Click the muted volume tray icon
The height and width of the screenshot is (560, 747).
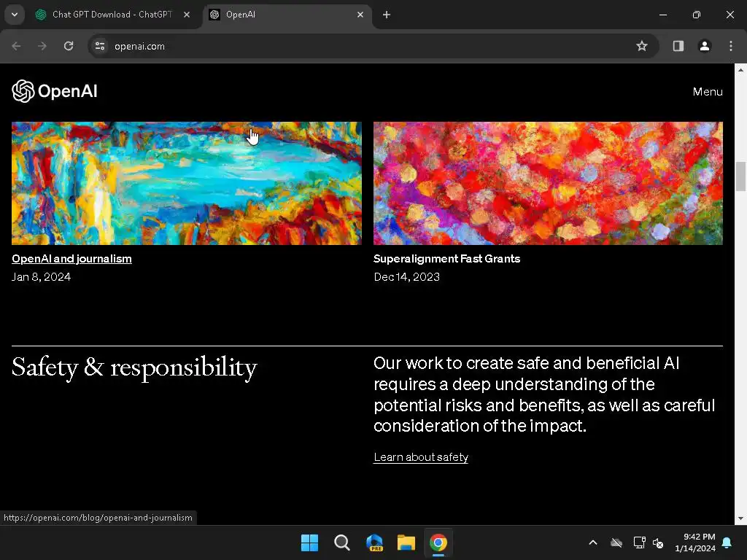[658, 542]
